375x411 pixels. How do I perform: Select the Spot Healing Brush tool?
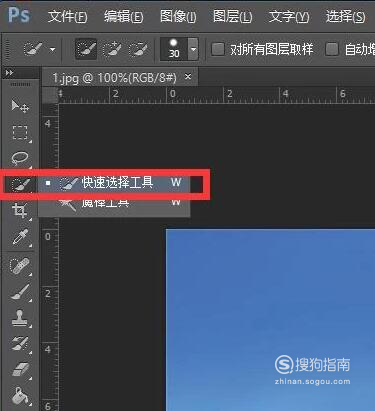point(20,266)
